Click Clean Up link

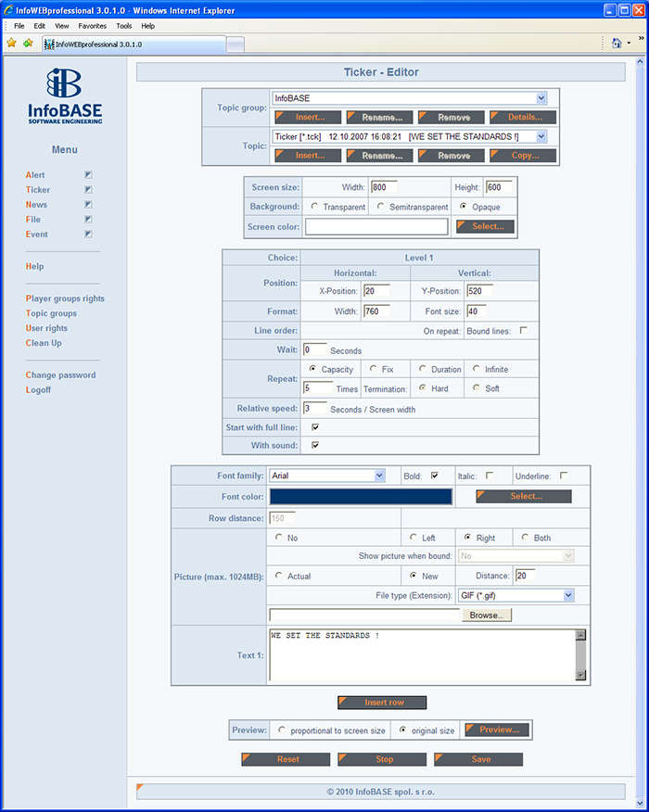click(44, 343)
